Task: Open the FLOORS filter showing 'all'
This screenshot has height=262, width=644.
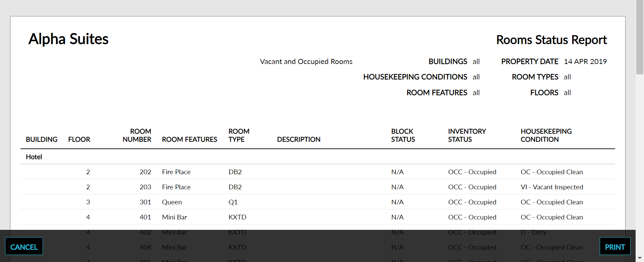Action: pos(567,92)
